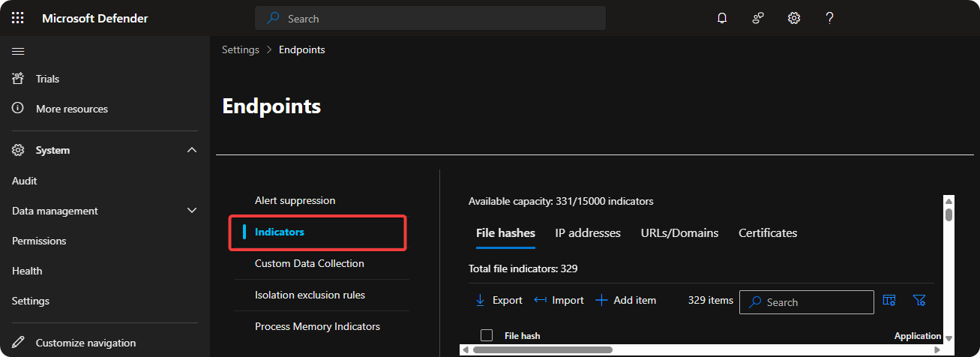Screen dimensions: 980x357
Task: Click the notifications bell icon
Action: point(722,18)
